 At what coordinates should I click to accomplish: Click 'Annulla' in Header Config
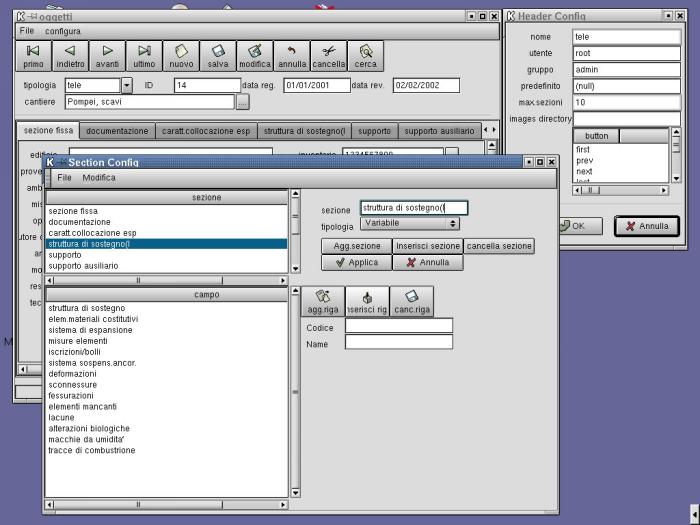(646, 226)
